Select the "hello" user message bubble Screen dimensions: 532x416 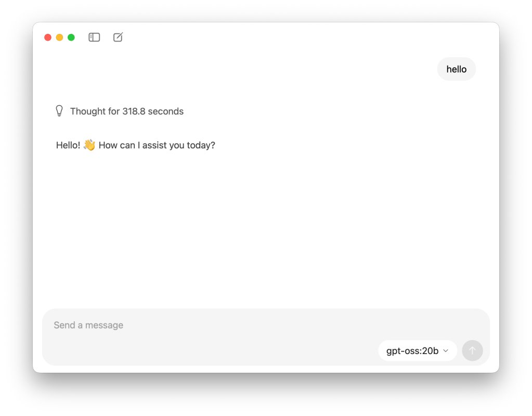tap(457, 69)
